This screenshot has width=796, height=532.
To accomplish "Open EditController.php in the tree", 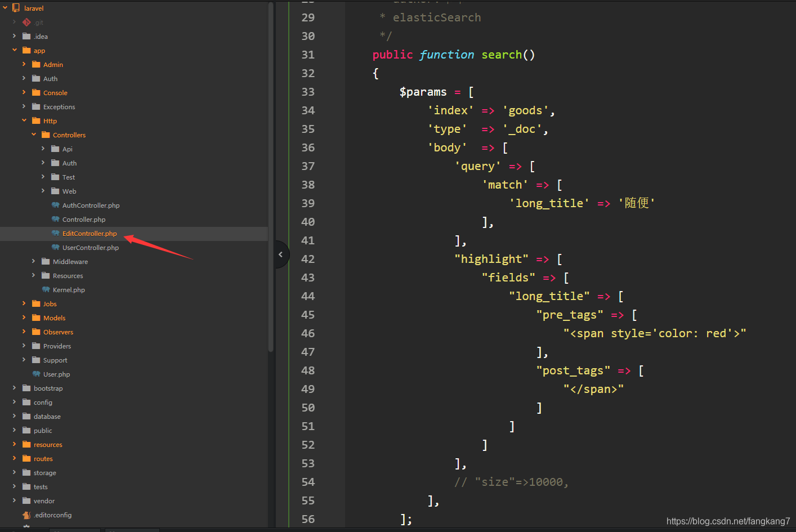I will tap(90, 234).
